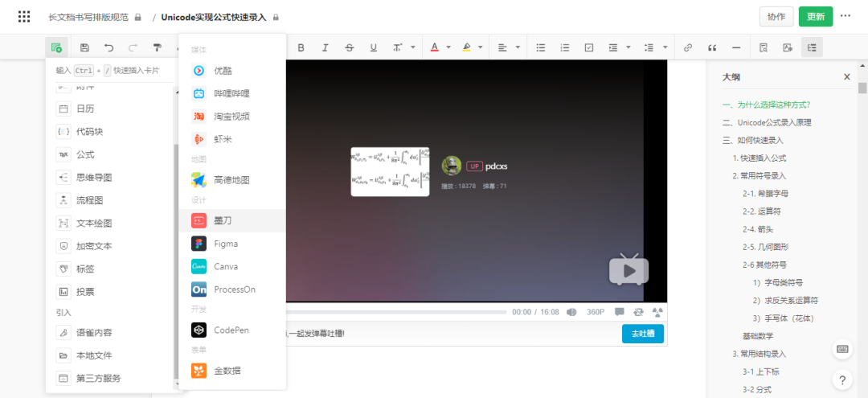Insert a 代码块 code block
Image resolution: width=868 pixels, height=398 pixels.
109,132
